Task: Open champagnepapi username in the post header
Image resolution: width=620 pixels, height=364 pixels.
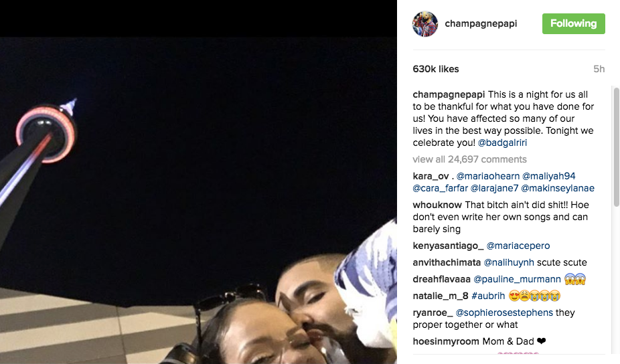Action: tap(481, 23)
